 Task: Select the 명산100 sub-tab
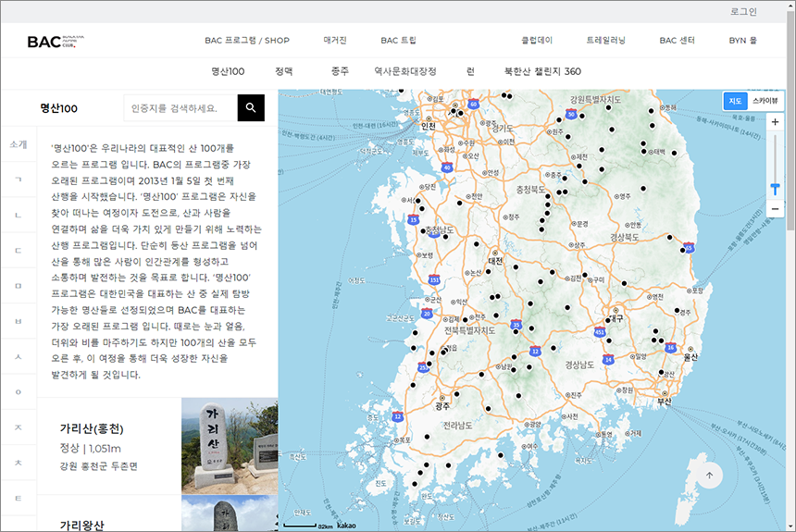coord(228,71)
